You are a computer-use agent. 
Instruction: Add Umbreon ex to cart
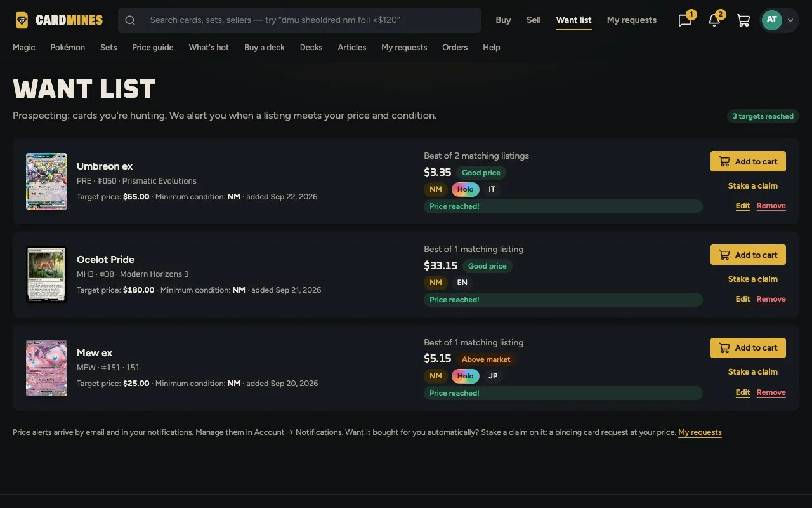pyautogui.click(x=748, y=161)
